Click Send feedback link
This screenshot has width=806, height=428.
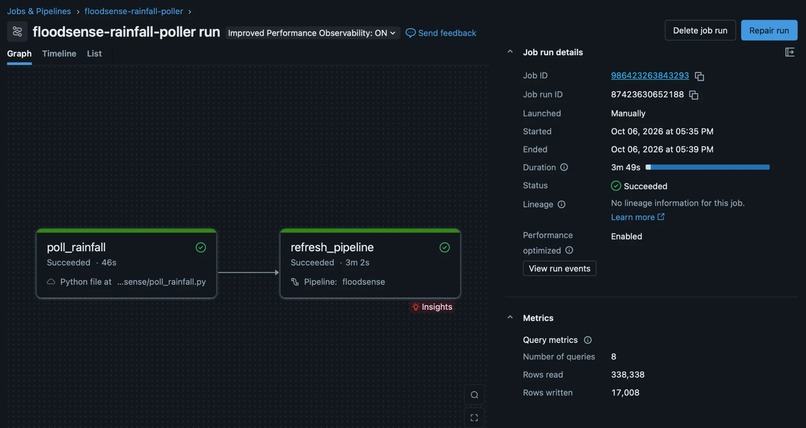[447, 33]
